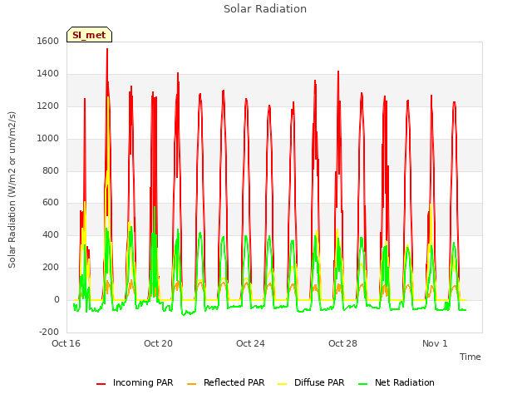Click the Diffuse PAR legend entry
This screenshot has height=399, width=532.
(x=311, y=382)
